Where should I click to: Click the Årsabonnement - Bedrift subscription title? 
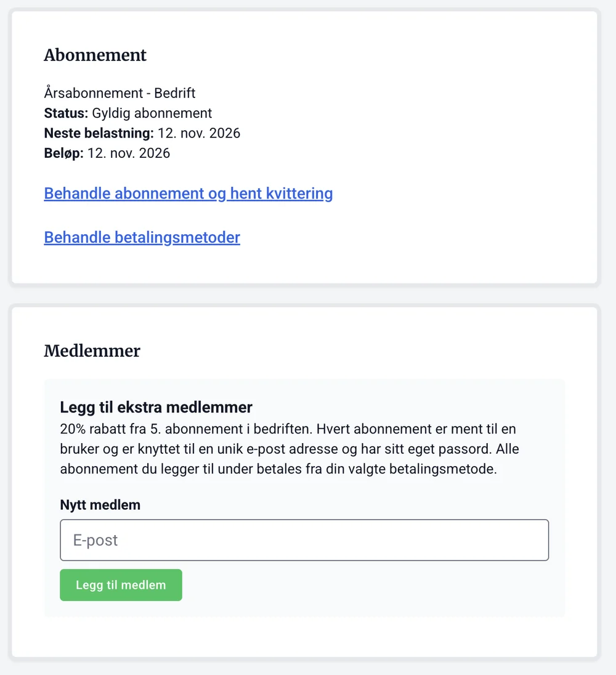[119, 93]
